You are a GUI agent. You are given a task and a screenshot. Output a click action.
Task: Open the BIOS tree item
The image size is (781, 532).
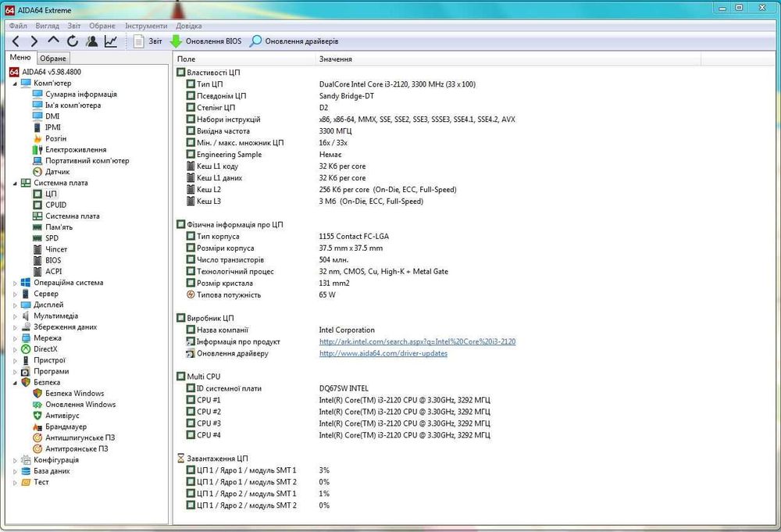point(53,260)
